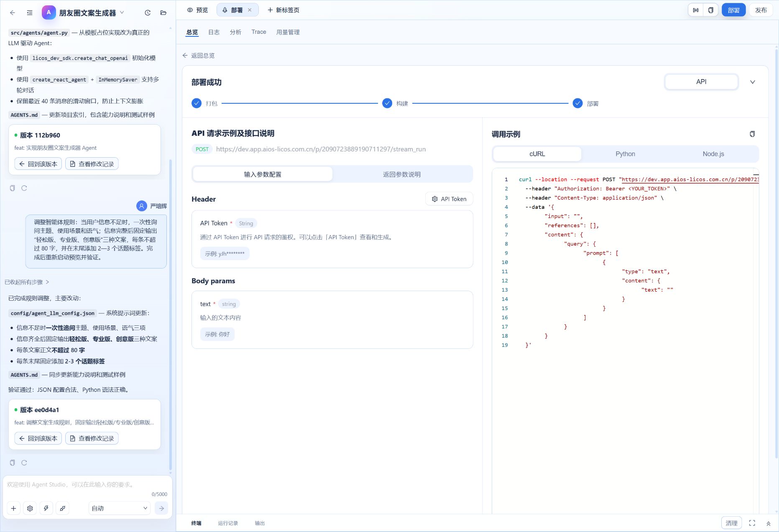Select the 返回参数说明 tab
The image size is (779, 532).
[402, 174]
